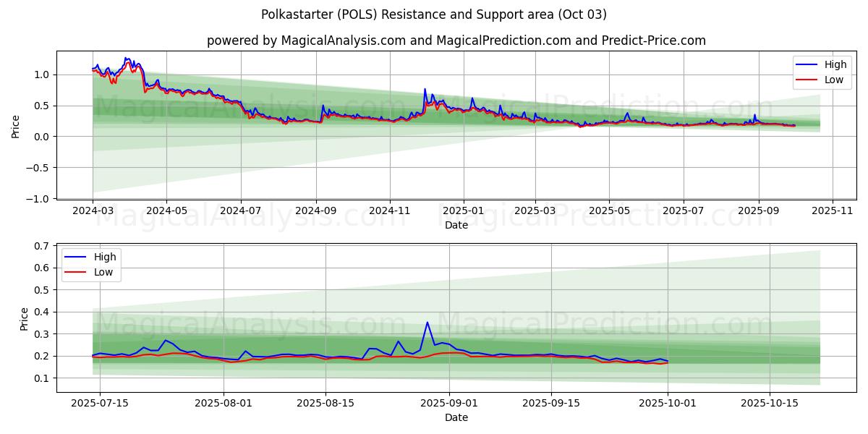Click the High label in bottom chart legend

pyautogui.click(x=106, y=258)
